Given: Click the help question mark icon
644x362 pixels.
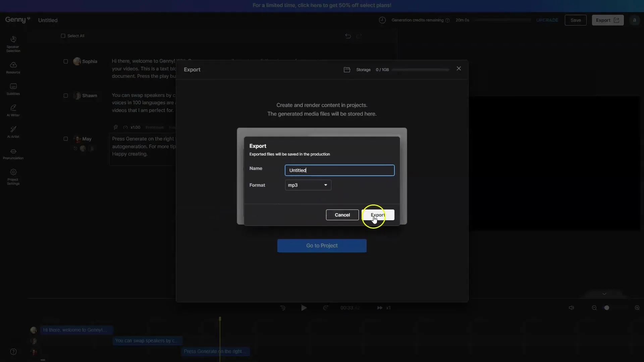Looking at the screenshot, I should coord(13,352).
